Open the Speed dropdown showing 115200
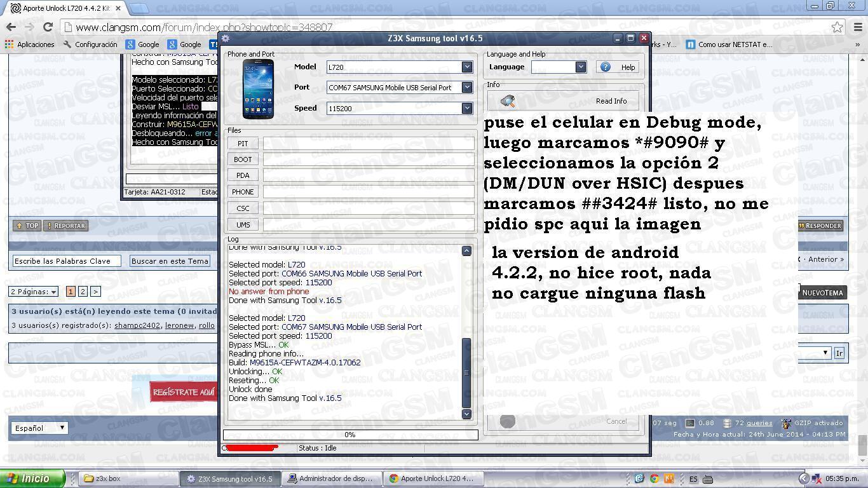Viewport: 868px width, 488px height. (x=467, y=108)
